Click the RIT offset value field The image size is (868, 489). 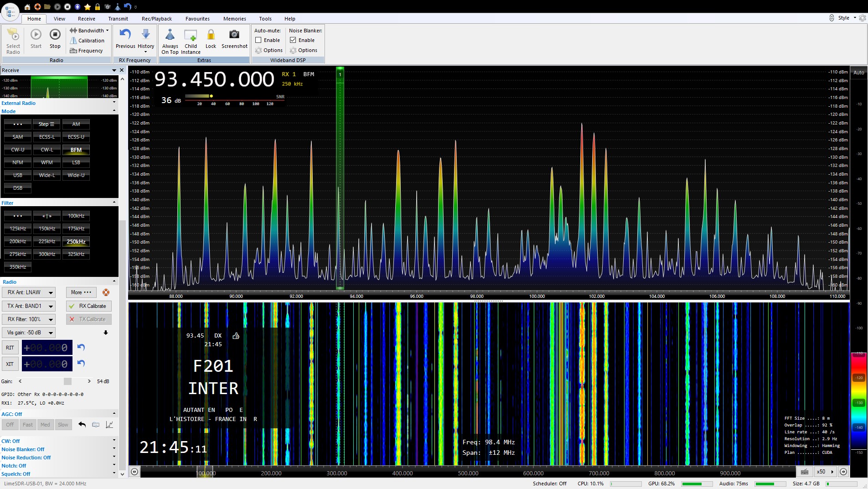47,348
